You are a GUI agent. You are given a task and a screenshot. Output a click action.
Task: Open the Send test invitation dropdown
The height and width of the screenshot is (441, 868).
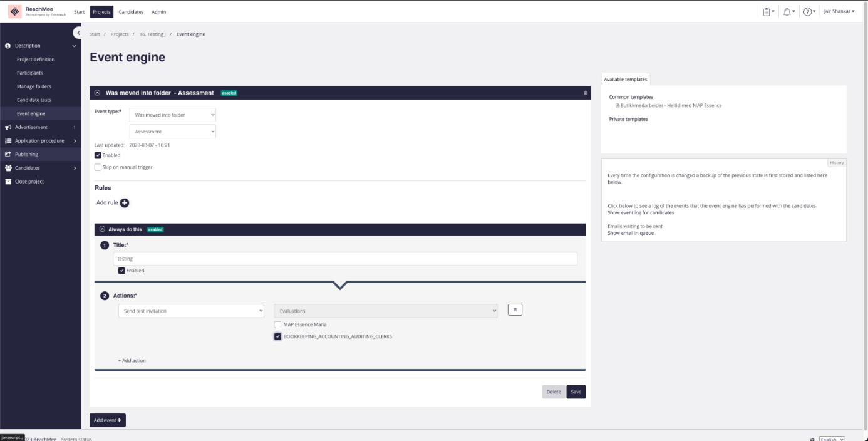click(191, 311)
